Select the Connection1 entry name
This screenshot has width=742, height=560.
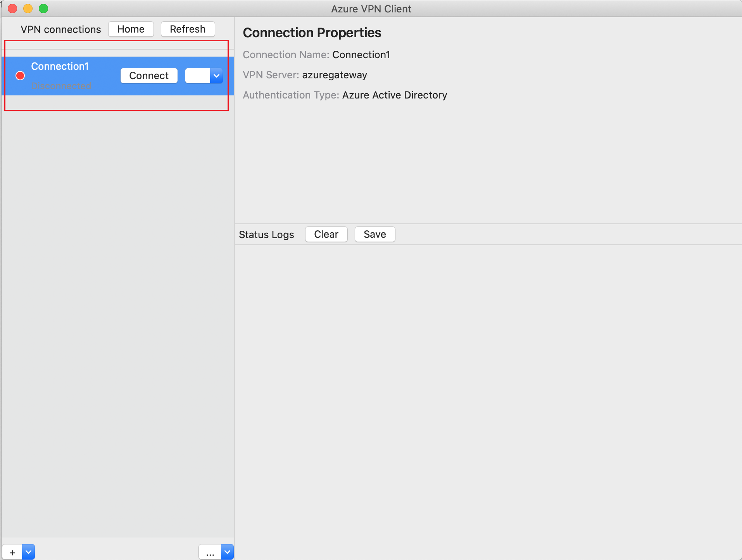click(60, 66)
